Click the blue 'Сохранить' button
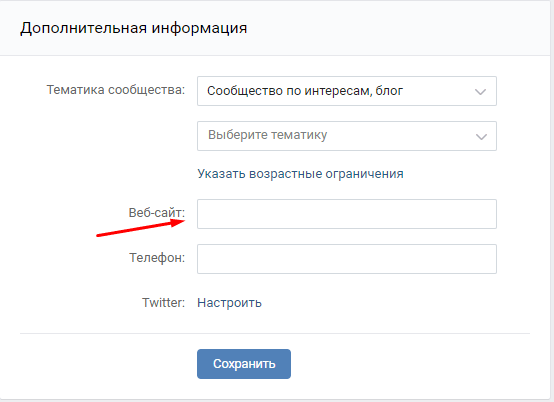This screenshot has width=554, height=402. pyautogui.click(x=244, y=364)
